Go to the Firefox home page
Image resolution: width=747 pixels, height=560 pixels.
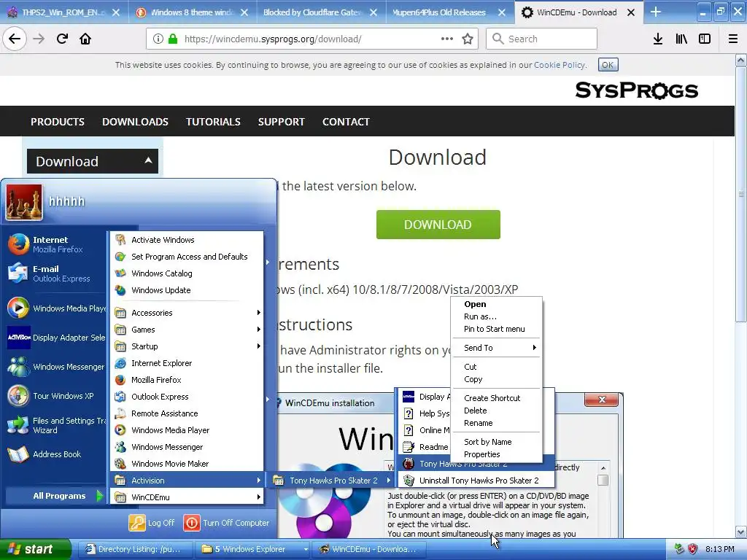[85, 39]
